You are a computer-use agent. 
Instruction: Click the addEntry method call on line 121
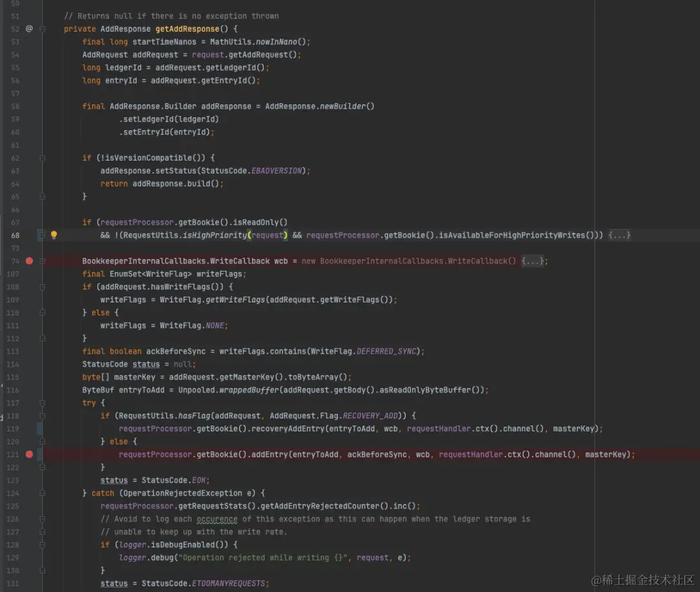pos(270,455)
